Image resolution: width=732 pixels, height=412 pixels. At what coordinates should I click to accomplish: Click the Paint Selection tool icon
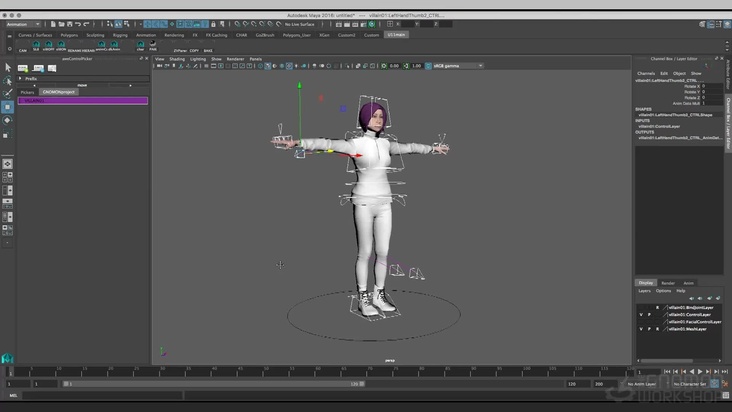(7, 93)
